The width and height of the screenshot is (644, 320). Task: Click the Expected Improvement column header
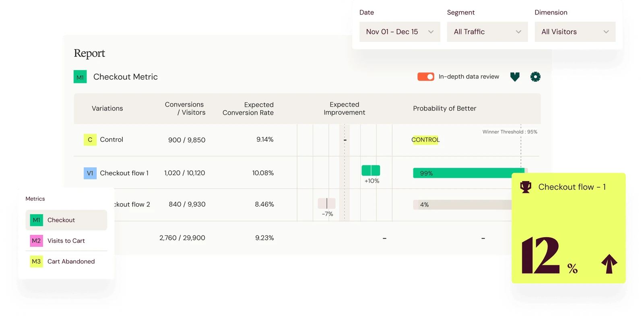click(345, 108)
